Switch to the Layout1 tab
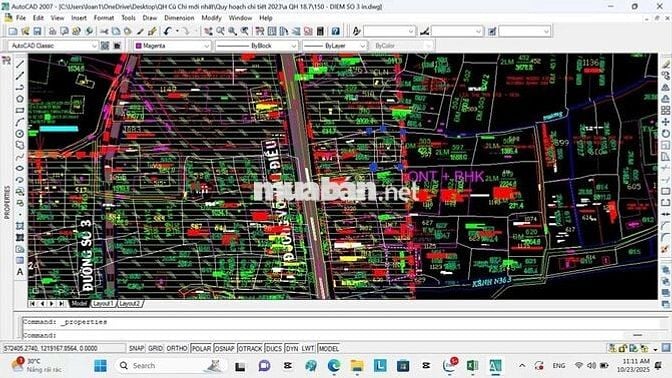This screenshot has width=672, height=378. coord(103,303)
